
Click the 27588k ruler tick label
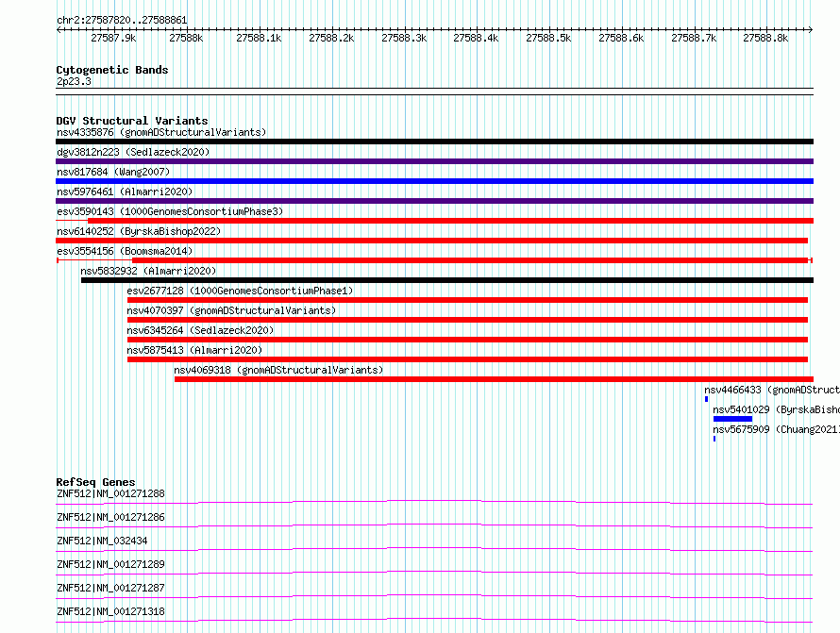tap(186, 38)
